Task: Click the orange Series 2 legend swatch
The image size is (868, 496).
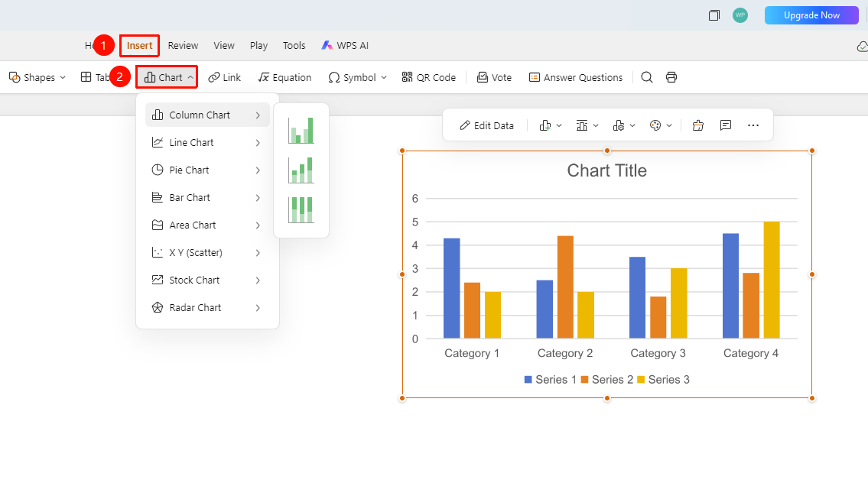Action: point(584,380)
